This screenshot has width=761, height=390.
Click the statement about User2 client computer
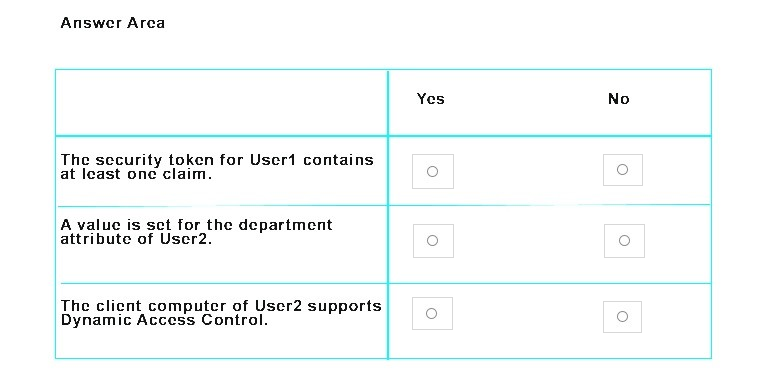tap(221, 313)
